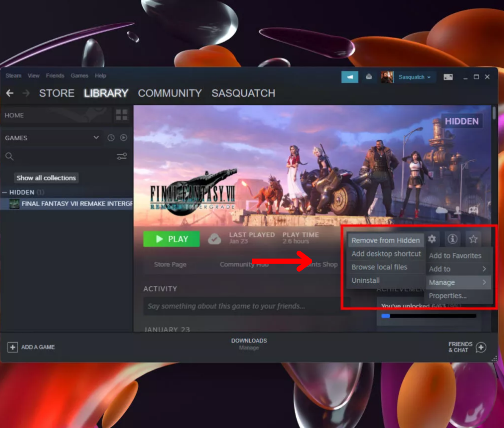Open the Store Page link
The width and height of the screenshot is (504, 428).
[170, 264]
